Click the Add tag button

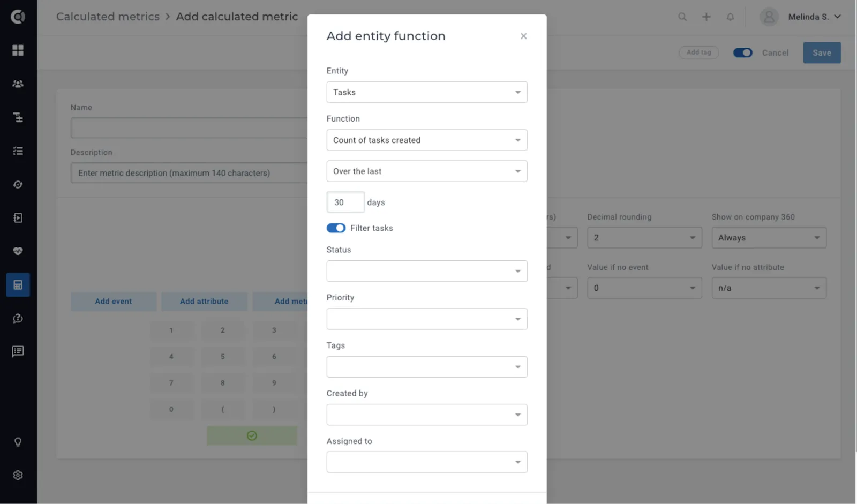point(698,52)
